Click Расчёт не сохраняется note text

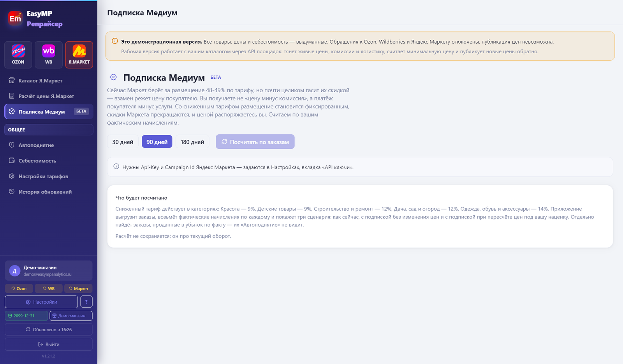coord(173,236)
